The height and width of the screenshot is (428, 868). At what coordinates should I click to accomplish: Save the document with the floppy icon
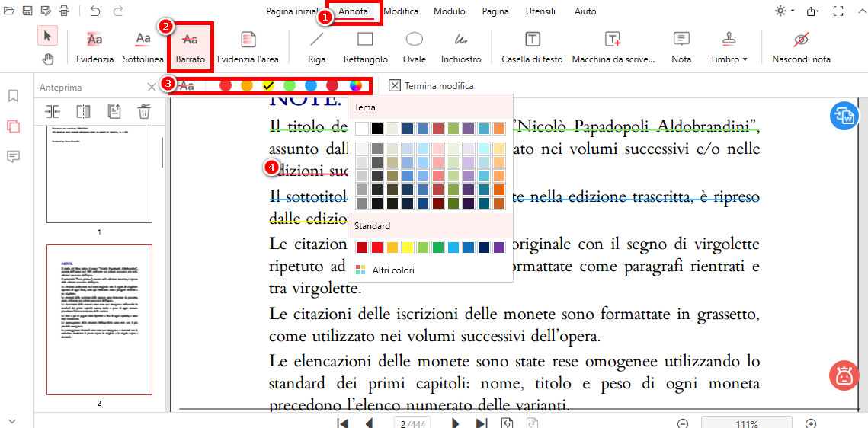[27, 11]
